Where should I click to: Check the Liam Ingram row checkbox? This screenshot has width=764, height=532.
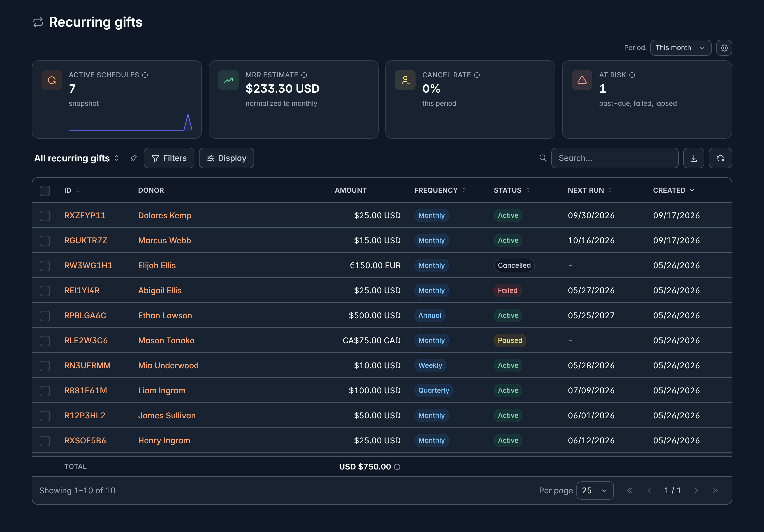click(x=45, y=391)
